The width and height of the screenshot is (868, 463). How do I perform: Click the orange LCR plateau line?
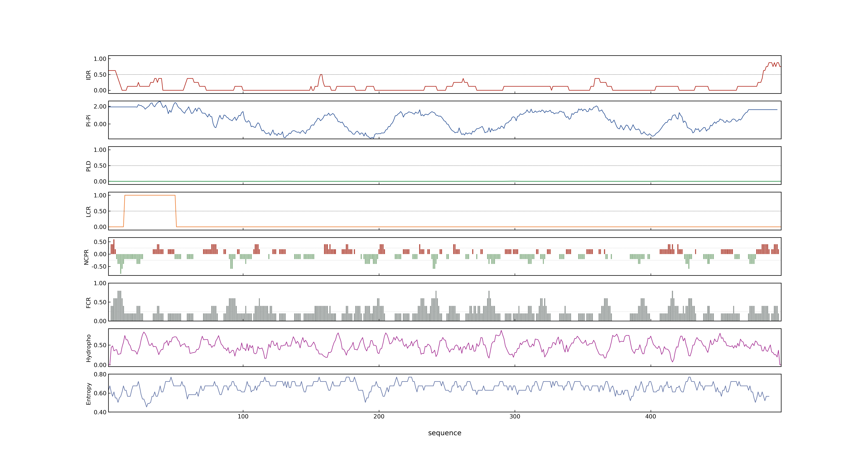[150, 195]
